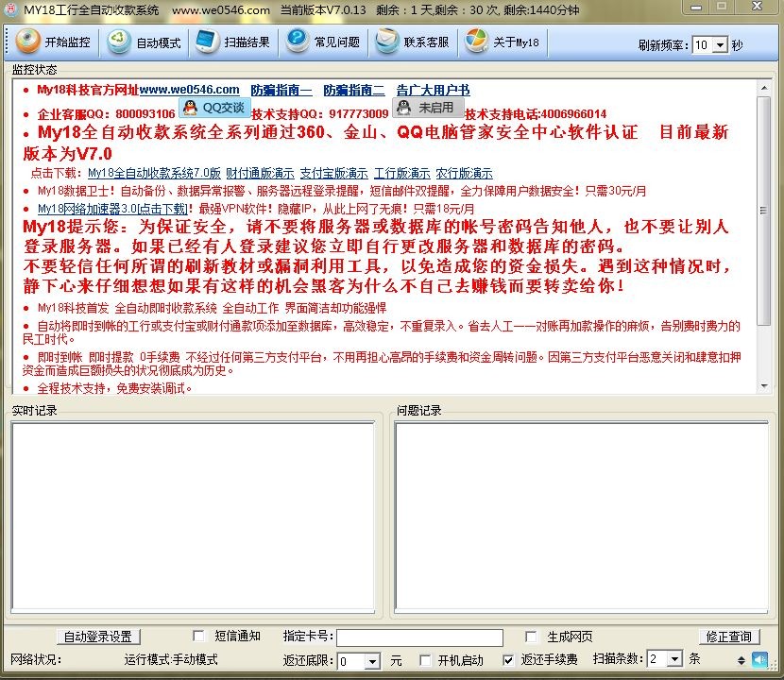The width and height of the screenshot is (784, 680).
Task: Open the 财付通版演示 demo link
Action: click(260, 173)
